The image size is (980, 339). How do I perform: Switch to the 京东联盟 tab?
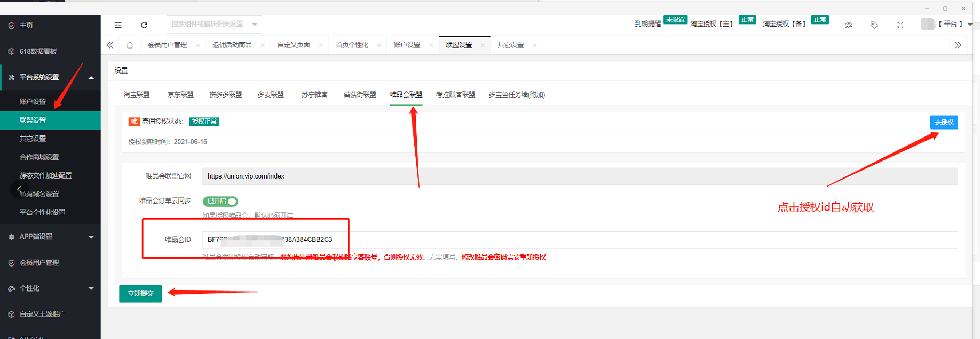(180, 94)
